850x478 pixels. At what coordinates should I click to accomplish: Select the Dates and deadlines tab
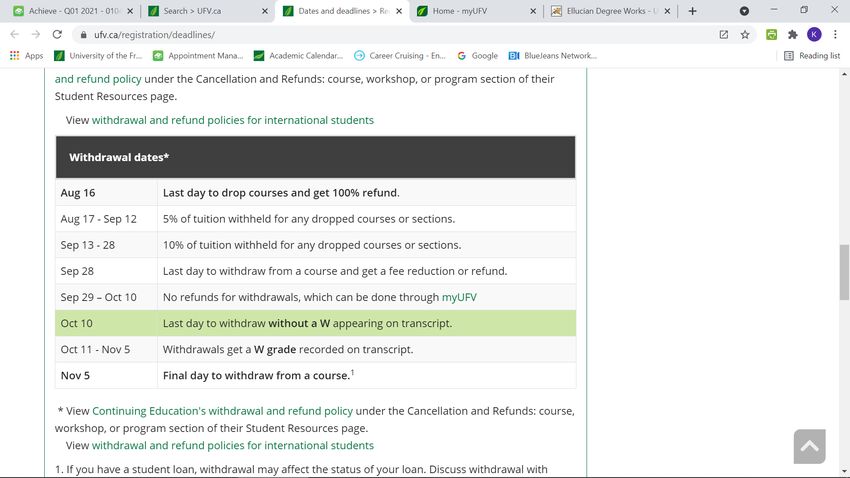click(343, 11)
